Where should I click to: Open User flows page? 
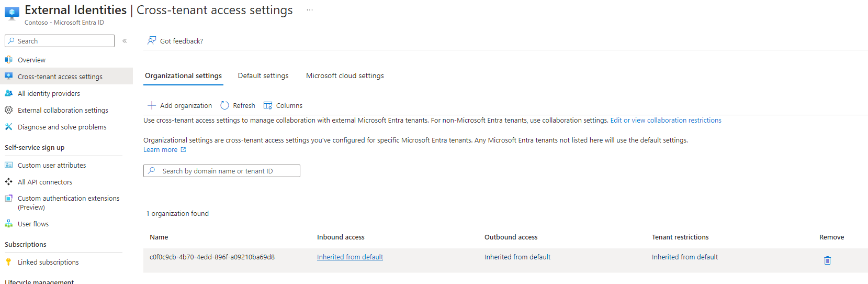pyautogui.click(x=33, y=224)
